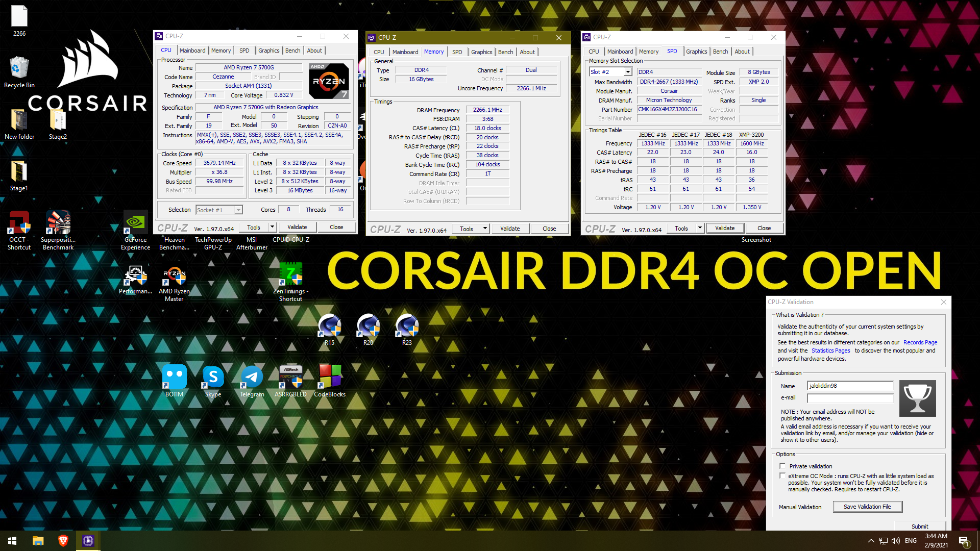Open BOTIM app icon
This screenshot has width=980, height=551.
(174, 381)
